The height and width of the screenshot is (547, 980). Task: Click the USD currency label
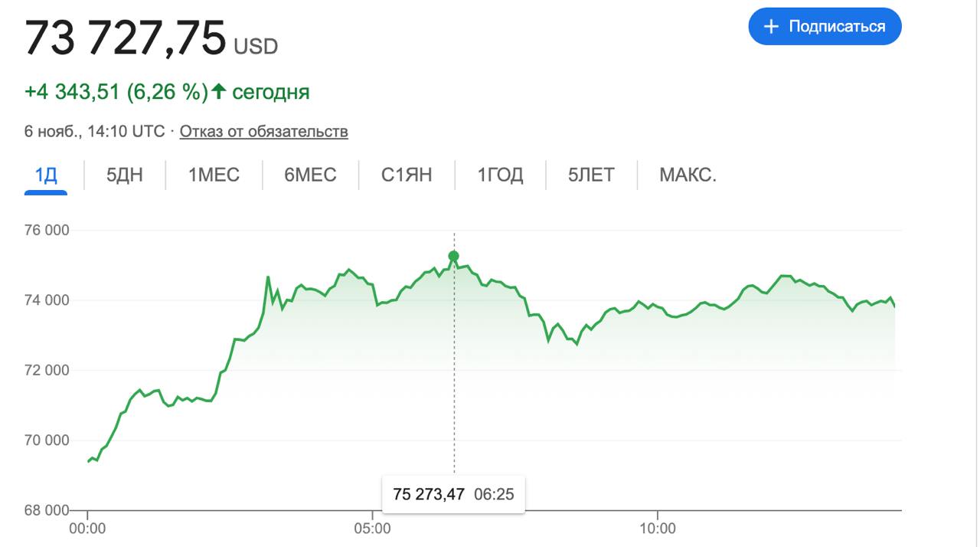click(256, 47)
